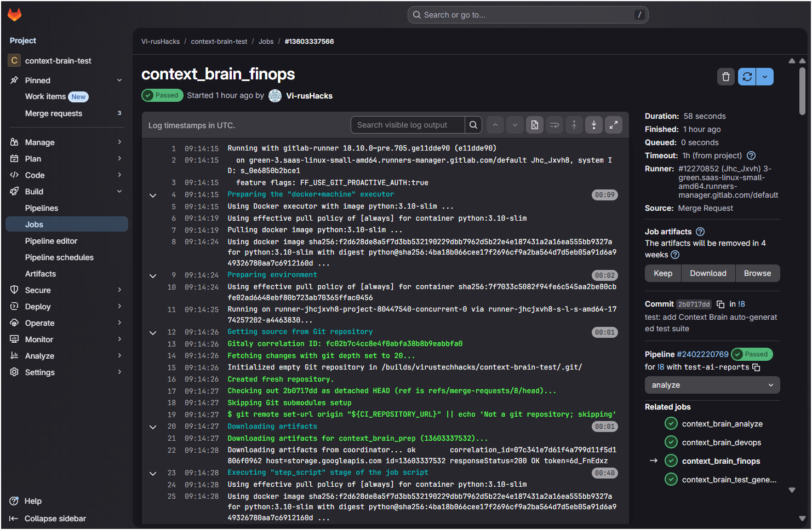
Task: Click the page vertical scrollbar thumb
Action: [x=802, y=90]
